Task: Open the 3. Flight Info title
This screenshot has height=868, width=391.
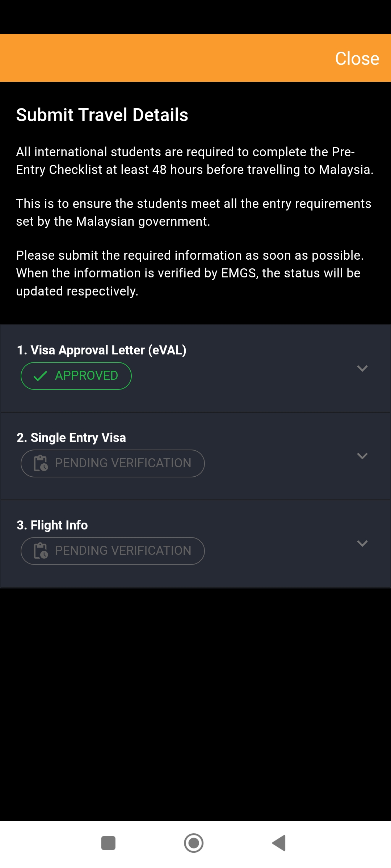Action: tap(52, 525)
